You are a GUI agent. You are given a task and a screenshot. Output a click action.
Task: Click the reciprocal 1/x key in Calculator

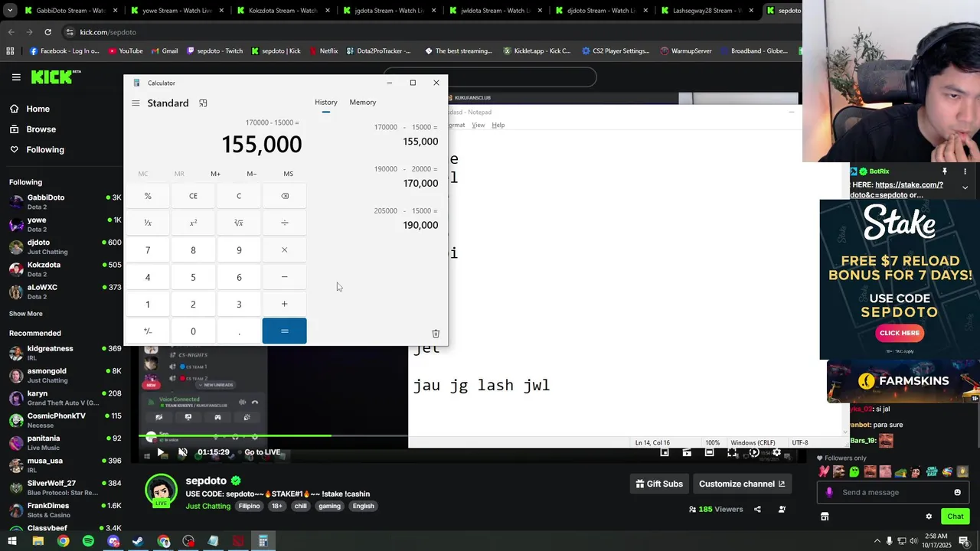pos(148,223)
